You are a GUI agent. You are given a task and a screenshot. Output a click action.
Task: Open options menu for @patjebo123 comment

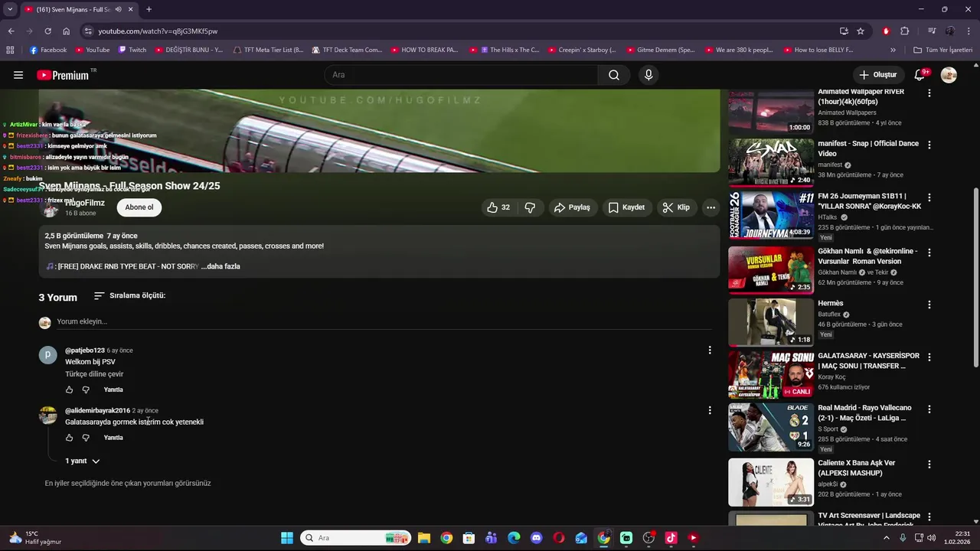pyautogui.click(x=710, y=350)
